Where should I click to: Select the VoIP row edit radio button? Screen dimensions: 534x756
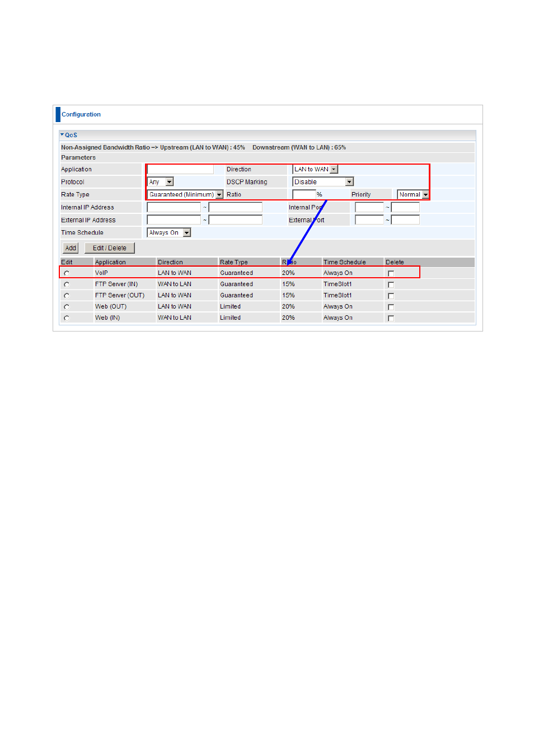(x=67, y=273)
